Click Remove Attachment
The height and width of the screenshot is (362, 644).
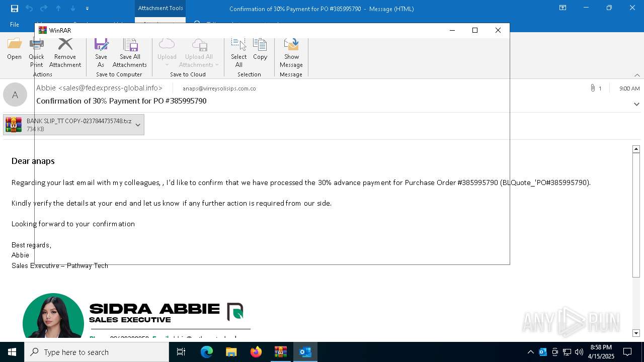click(65, 53)
